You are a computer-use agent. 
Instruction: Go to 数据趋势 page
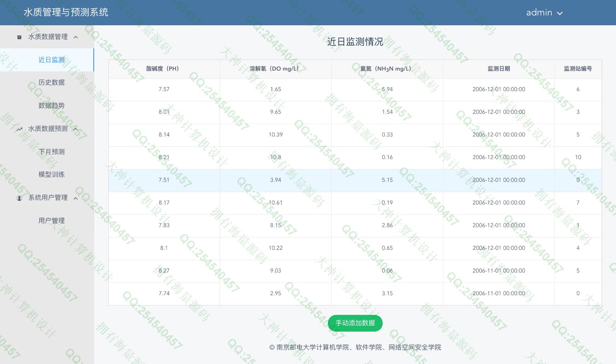[52, 105]
